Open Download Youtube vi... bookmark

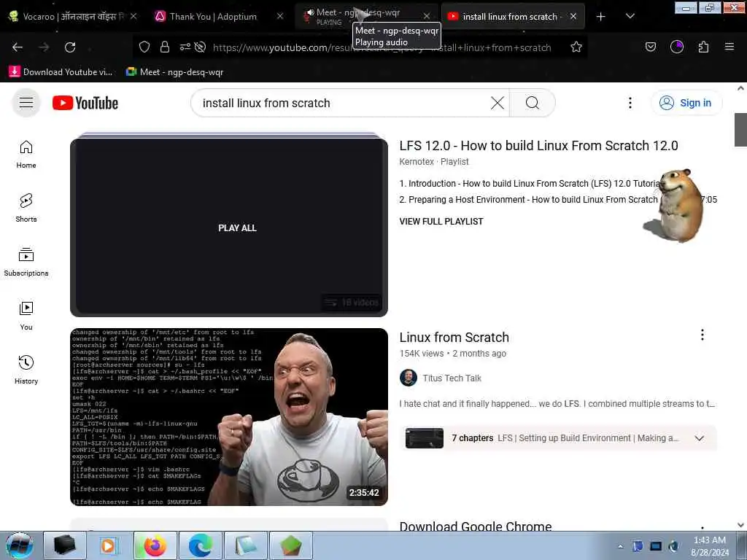(x=61, y=72)
